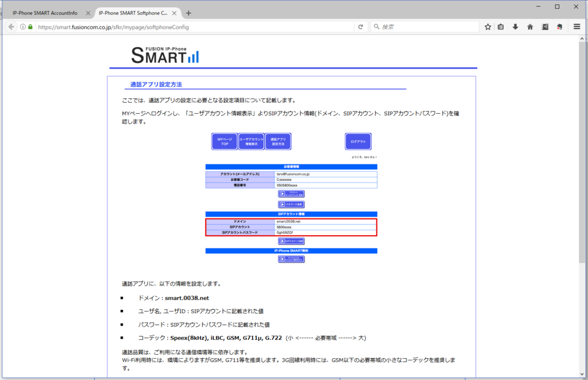588x380 pixels.
Task: Click the red extension icon in toolbar
Action: pos(559,27)
